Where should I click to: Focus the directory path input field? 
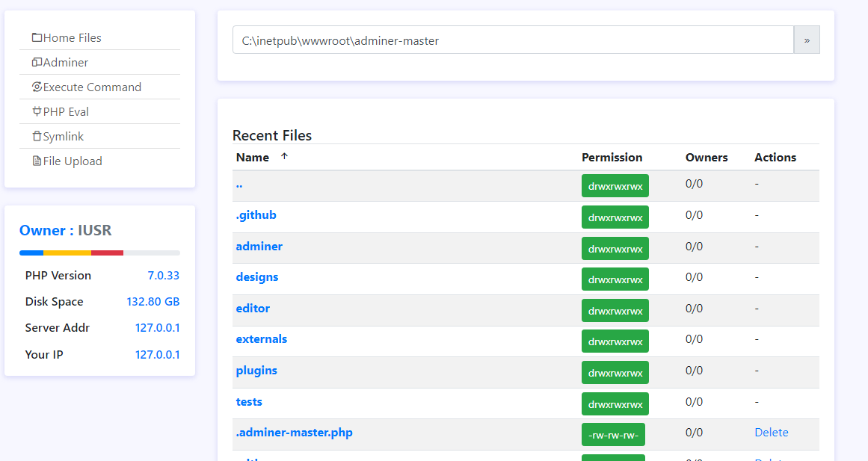click(513, 40)
